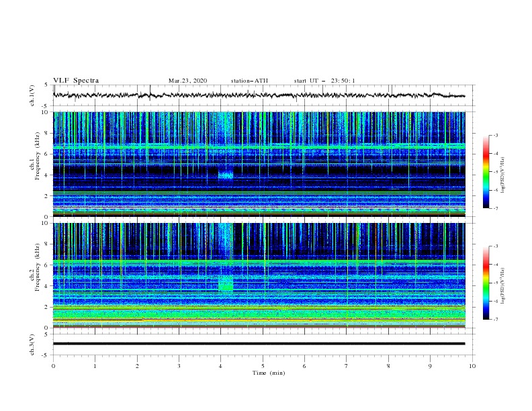
Task: Click the "Time (min)" axis label
Action: (x=269, y=373)
